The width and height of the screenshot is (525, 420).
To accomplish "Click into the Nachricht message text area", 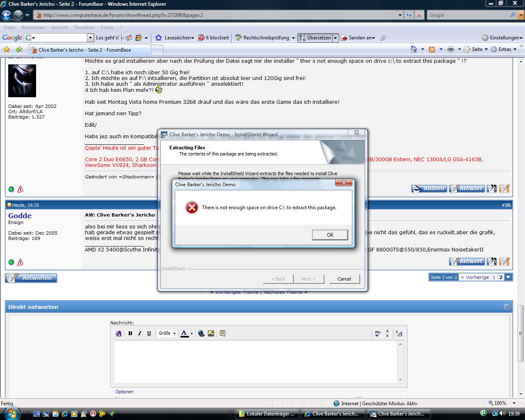I will click(256, 361).
